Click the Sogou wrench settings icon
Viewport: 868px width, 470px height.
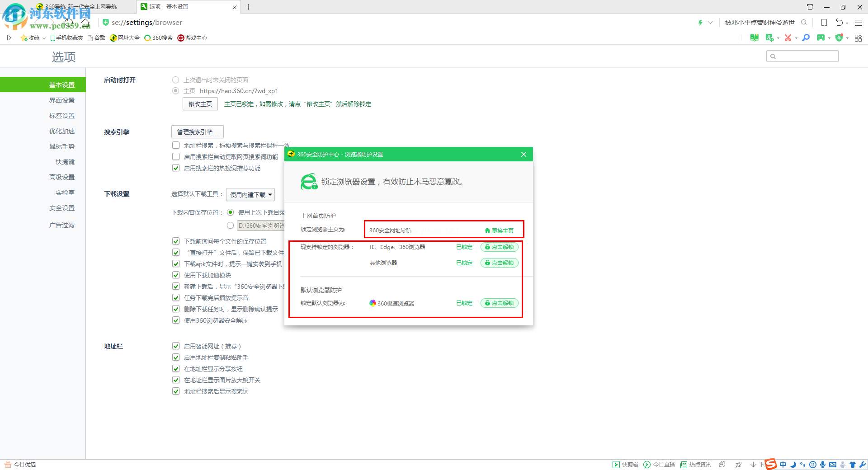coord(863,465)
